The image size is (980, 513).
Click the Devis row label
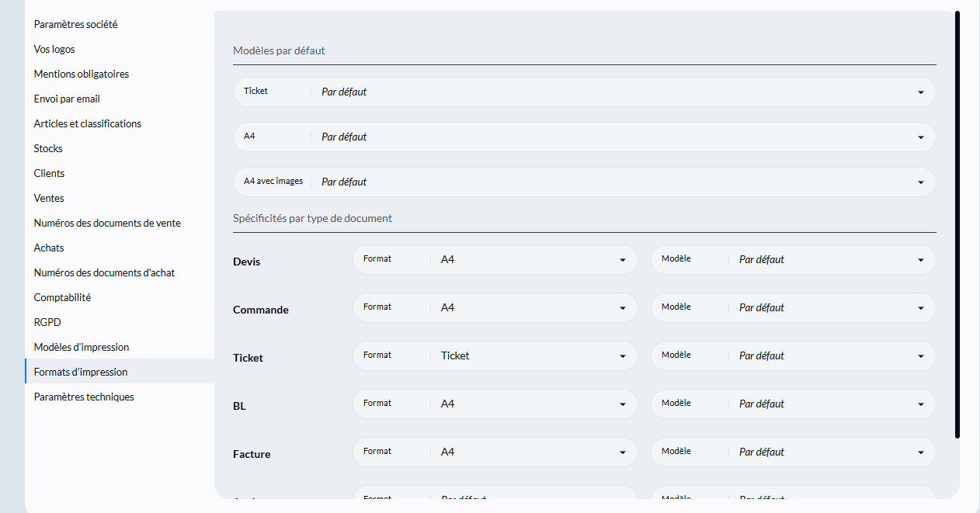(247, 262)
